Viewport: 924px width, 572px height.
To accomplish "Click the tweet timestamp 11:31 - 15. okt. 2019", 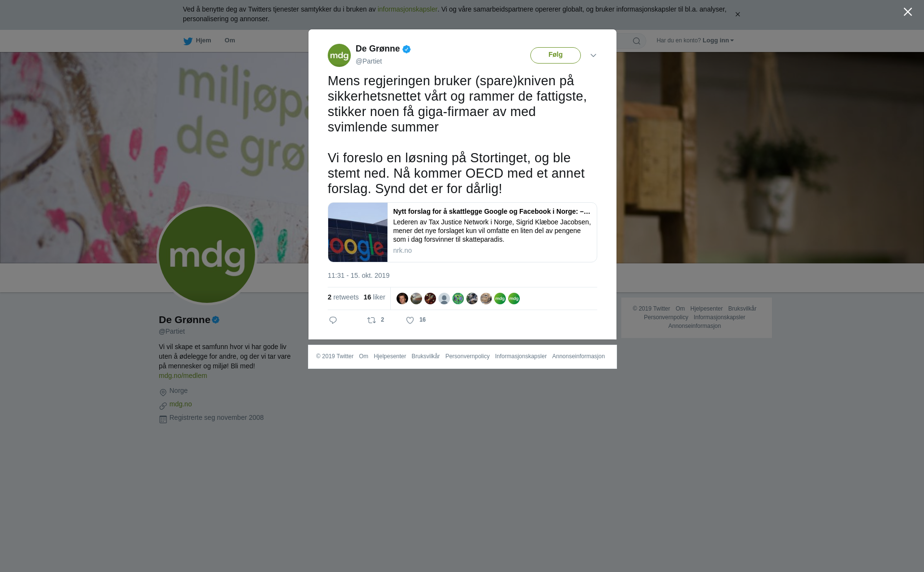I will point(359,275).
